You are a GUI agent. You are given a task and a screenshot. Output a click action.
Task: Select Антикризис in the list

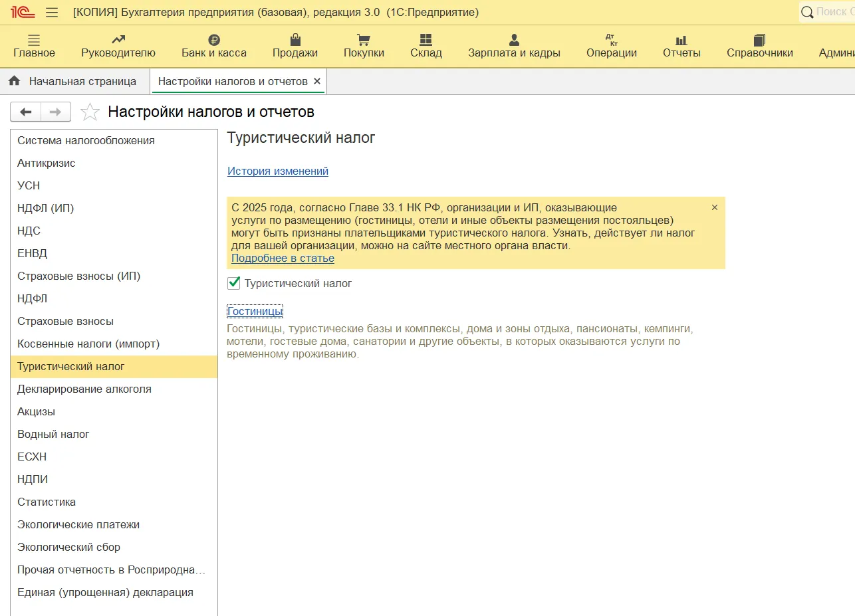tap(114, 163)
